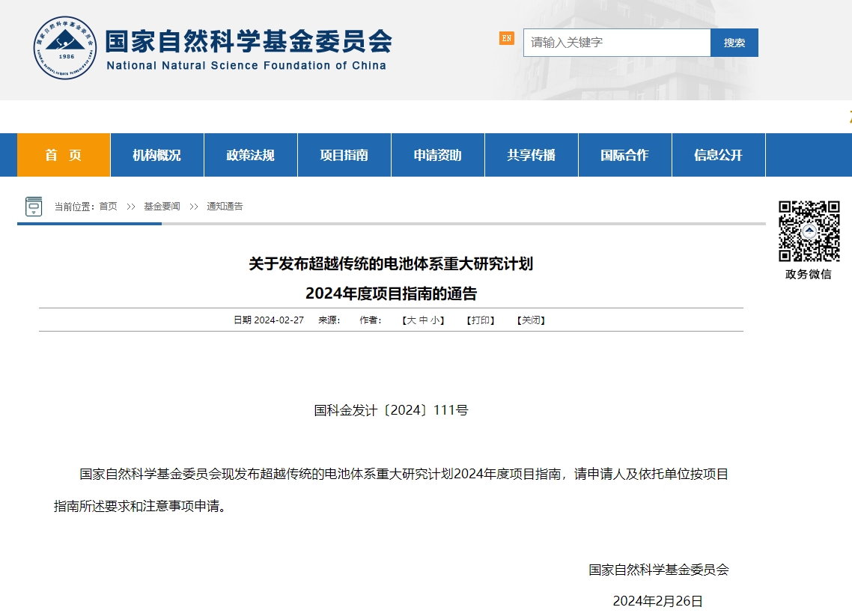Open the 共享传播 menu
The width and height of the screenshot is (852, 616).
531,155
